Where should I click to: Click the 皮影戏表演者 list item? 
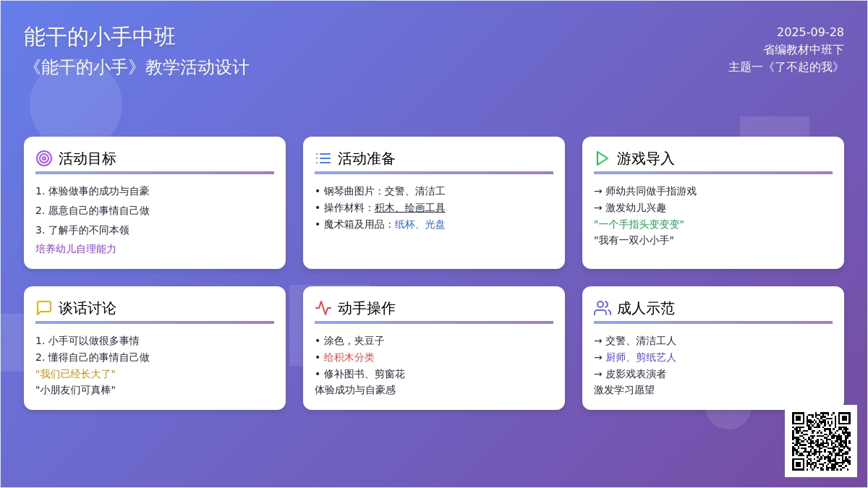pyautogui.click(x=635, y=374)
